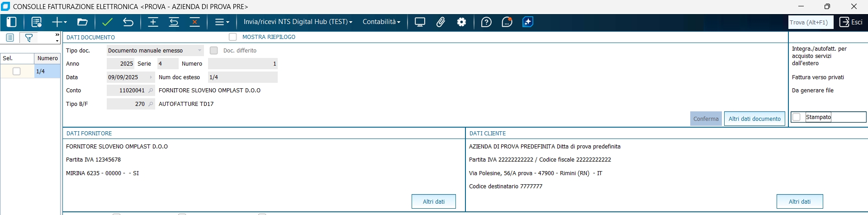The image size is (868, 215).
Task: Click the Sel. column header
Action: (x=17, y=58)
